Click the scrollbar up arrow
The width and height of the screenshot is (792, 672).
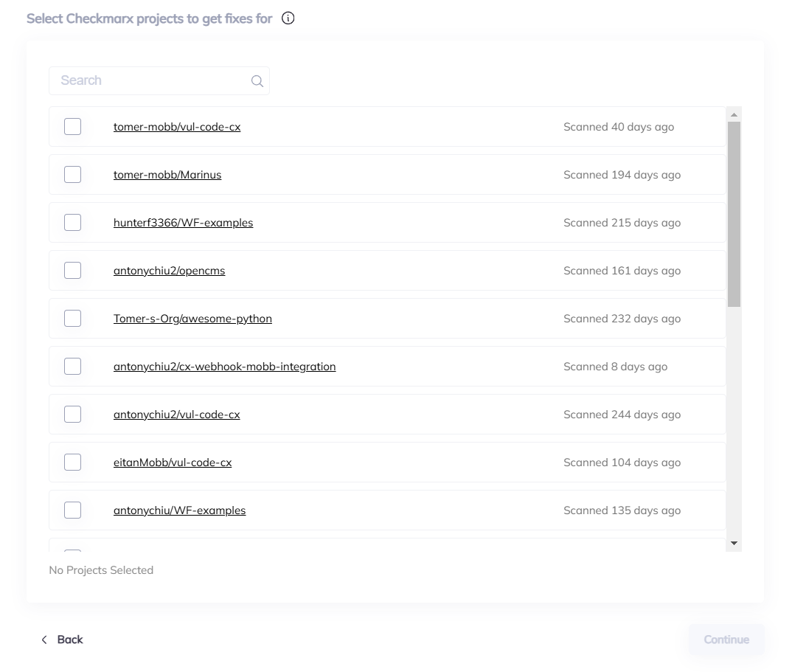(734, 114)
